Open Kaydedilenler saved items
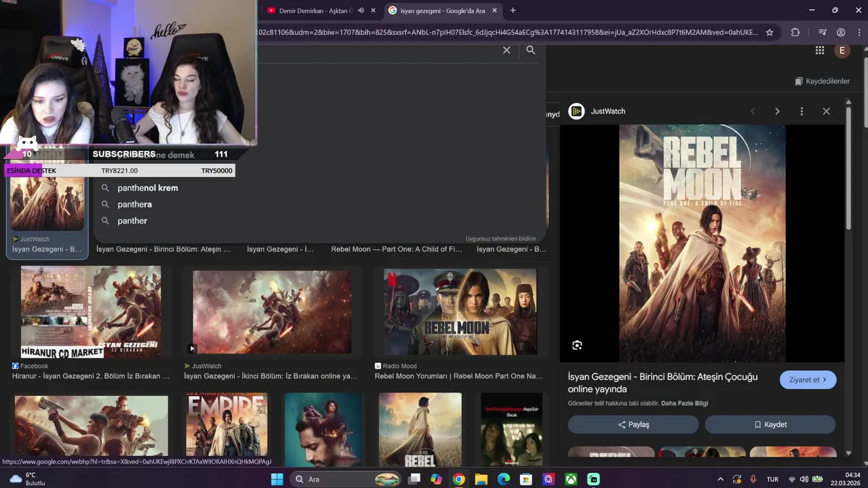868x488 pixels. click(822, 81)
